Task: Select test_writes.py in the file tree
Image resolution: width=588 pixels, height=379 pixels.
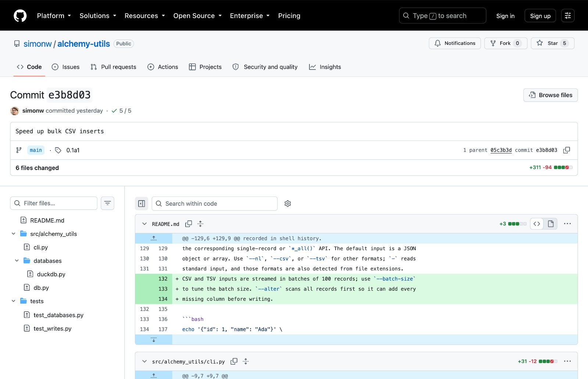Action: (53, 328)
